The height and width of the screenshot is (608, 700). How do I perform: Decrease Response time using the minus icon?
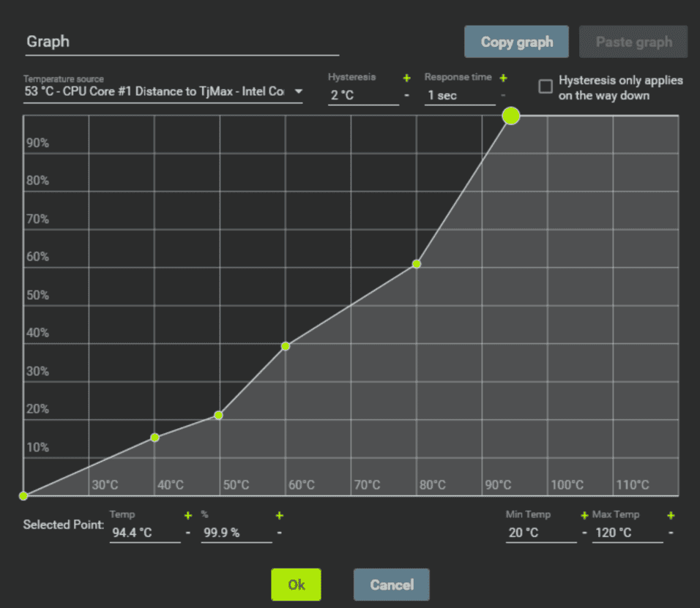coord(503,96)
